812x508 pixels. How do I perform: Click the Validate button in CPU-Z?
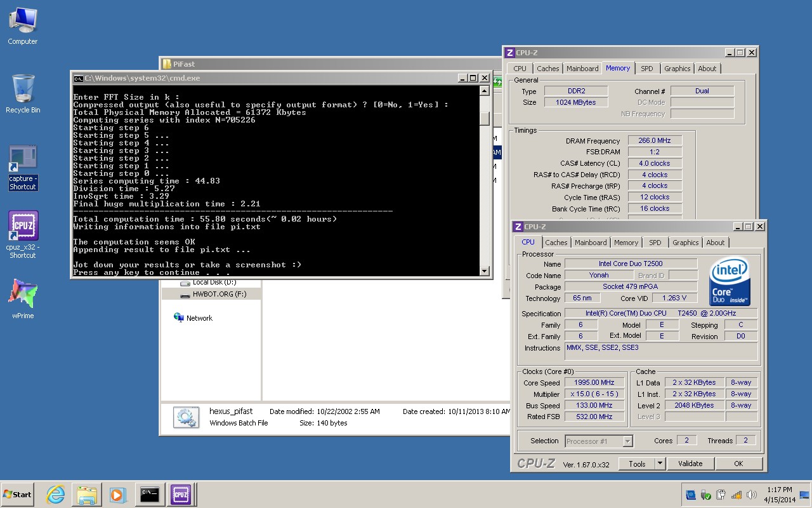[x=690, y=464]
